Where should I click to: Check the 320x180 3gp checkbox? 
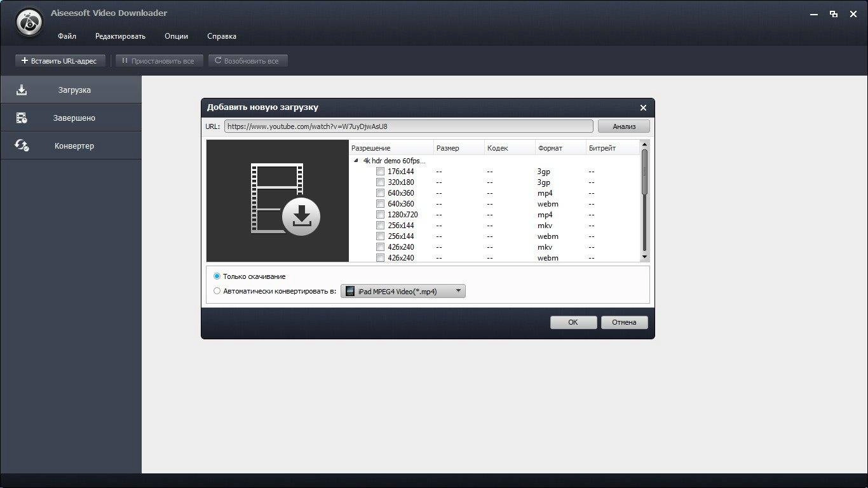click(380, 182)
